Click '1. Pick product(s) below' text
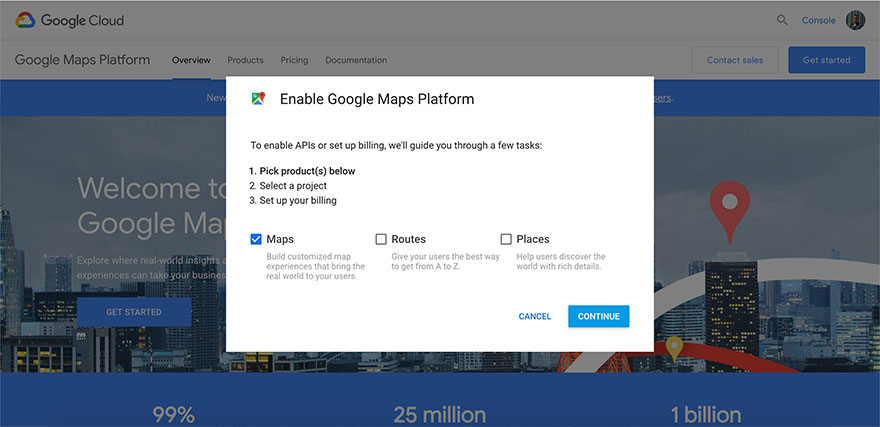 click(302, 171)
